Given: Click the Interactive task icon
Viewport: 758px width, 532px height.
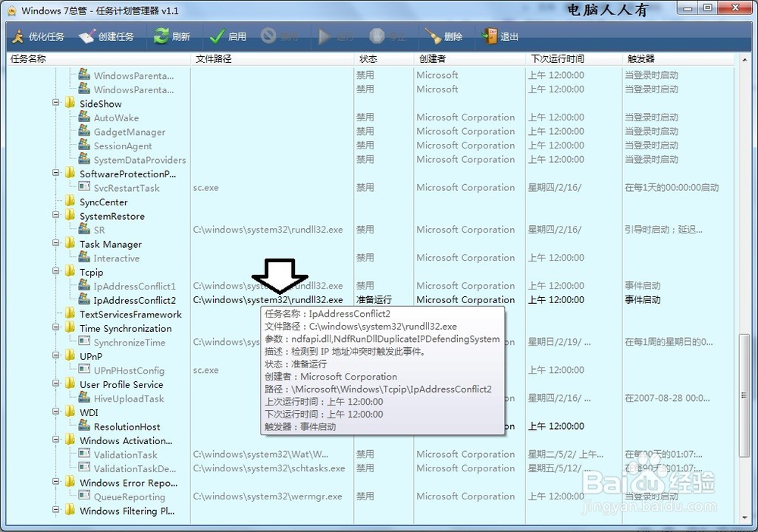Looking at the screenshot, I should [x=84, y=257].
